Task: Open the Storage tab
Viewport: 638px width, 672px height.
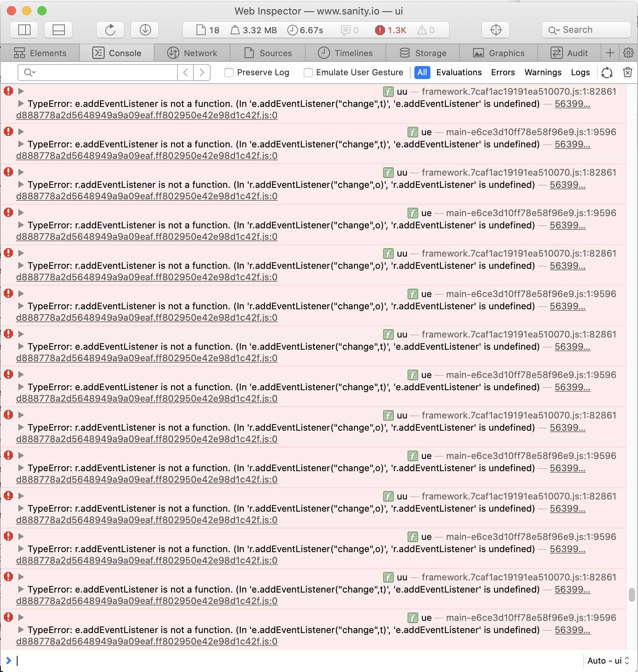Action: (x=423, y=53)
